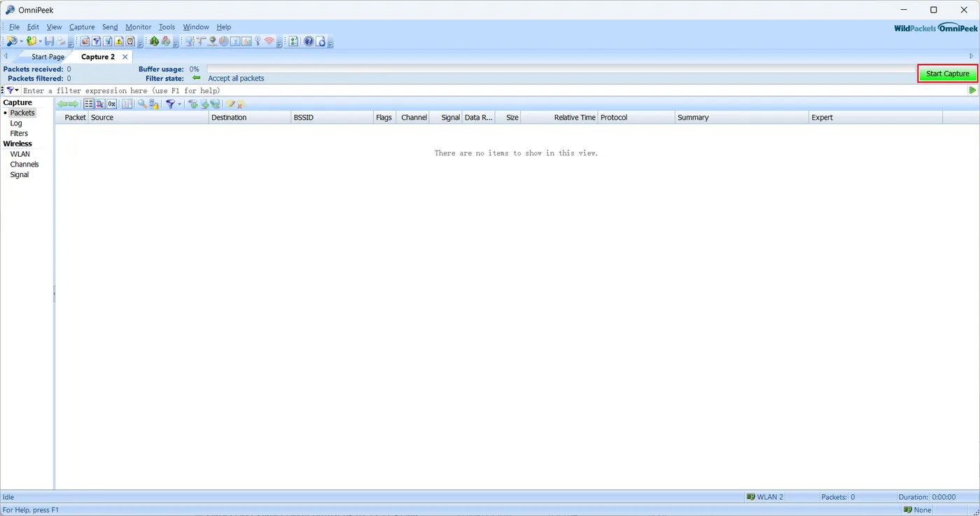This screenshot has height=516, width=980.
Task: Toggle the packet list view icon
Action: point(89,104)
